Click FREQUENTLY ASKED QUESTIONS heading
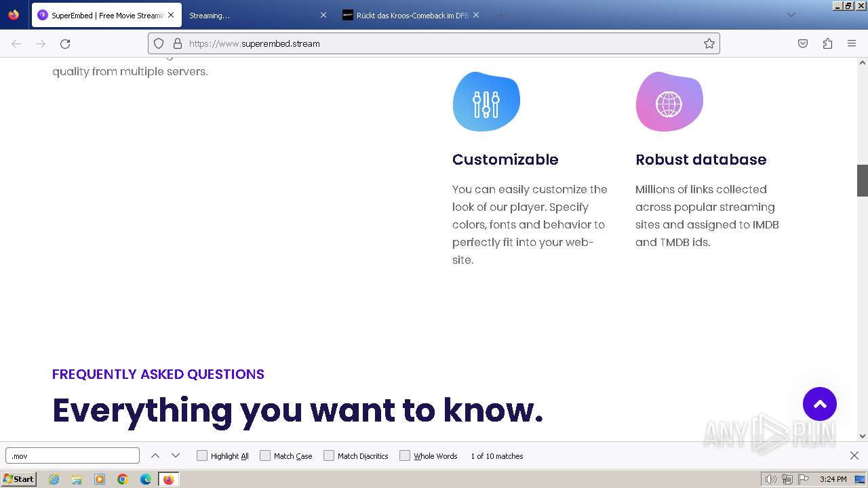This screenshot has width=868, height=488. (158, 374)
